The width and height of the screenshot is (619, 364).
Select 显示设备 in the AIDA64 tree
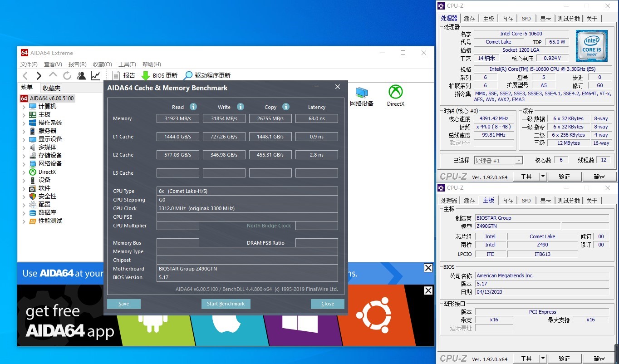46,139
